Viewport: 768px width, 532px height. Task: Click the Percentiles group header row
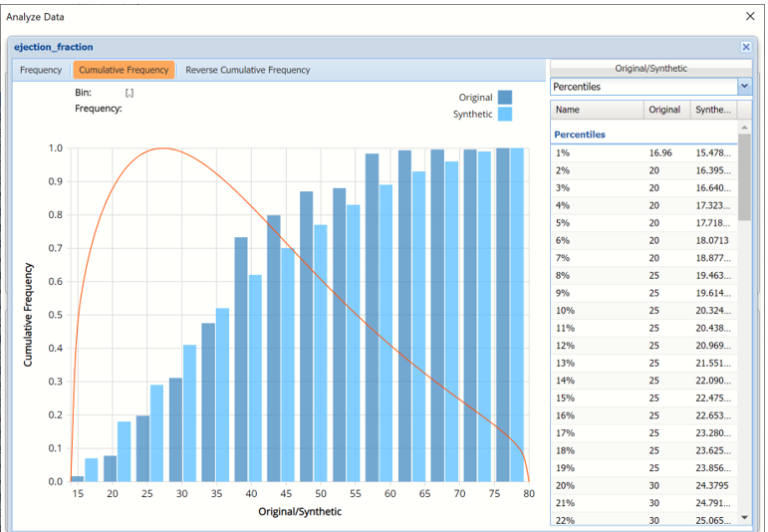click(644, 133)
